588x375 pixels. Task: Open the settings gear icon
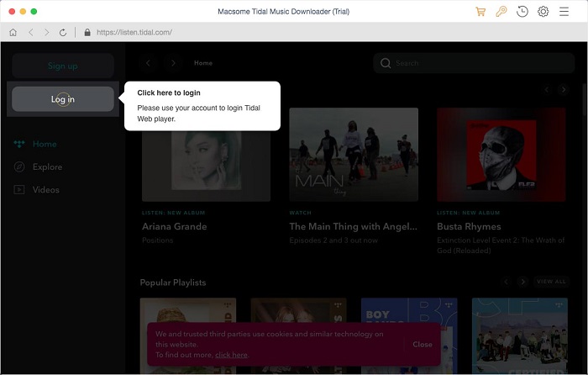point(543,12)
